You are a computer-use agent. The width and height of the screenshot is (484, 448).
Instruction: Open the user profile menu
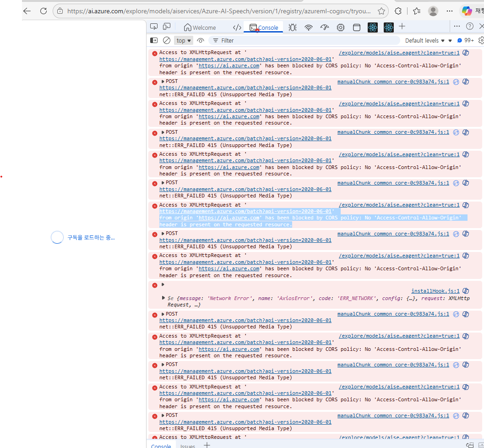pos(433,11)
